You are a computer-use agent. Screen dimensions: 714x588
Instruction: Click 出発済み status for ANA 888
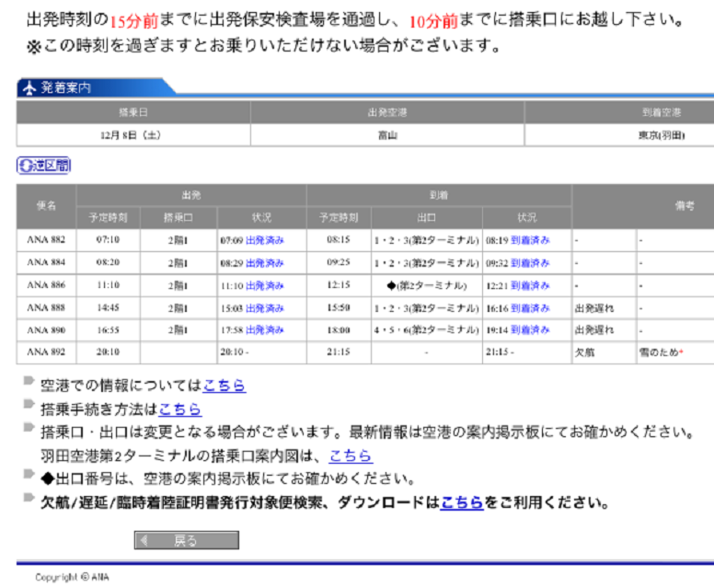(x=265, y=308)
